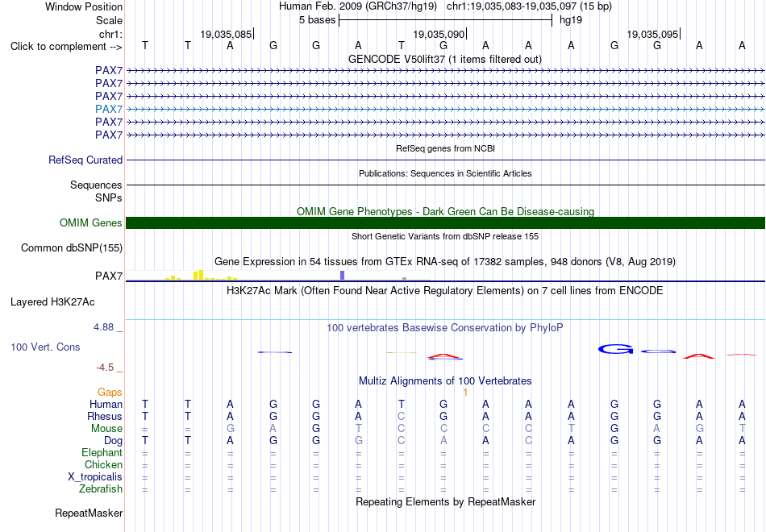Click the Scale track label

(109, 20)
